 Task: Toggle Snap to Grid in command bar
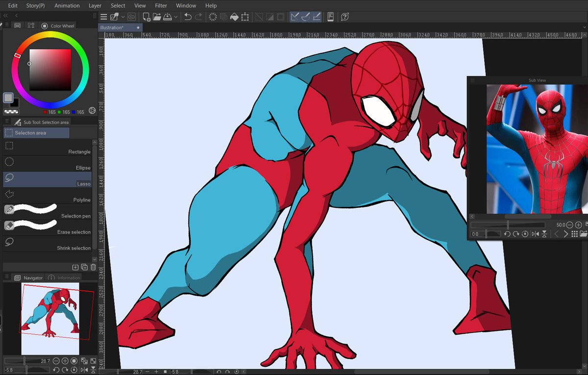[317, 17]
